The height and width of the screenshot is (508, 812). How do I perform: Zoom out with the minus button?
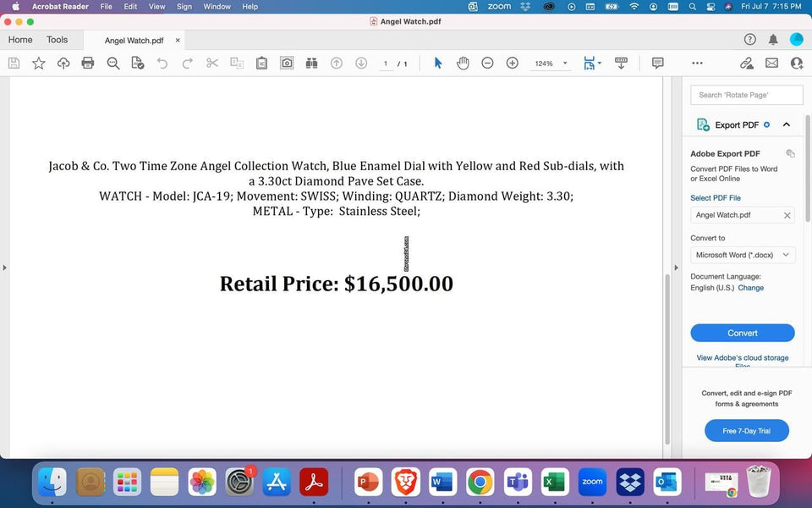(487, 63)
